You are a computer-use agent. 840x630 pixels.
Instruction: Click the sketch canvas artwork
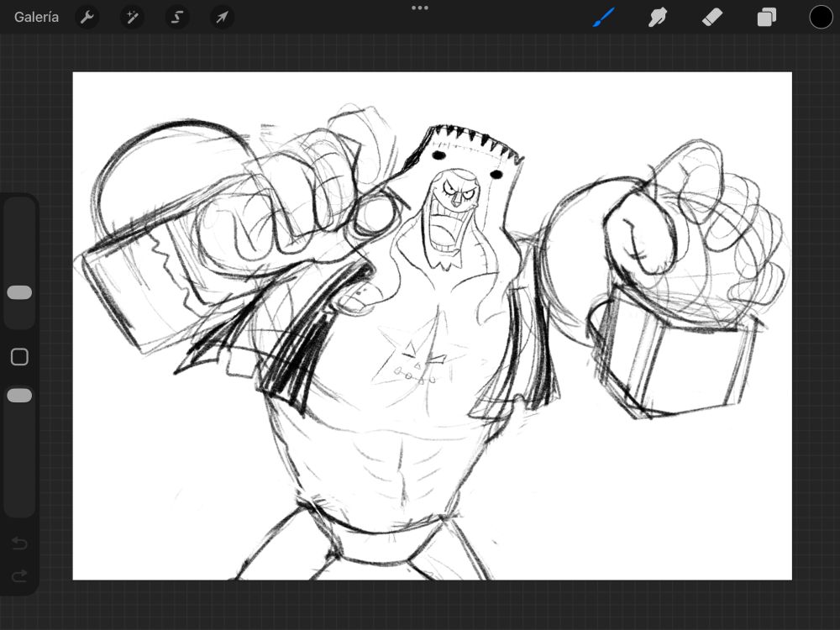(x=433, y=326)
